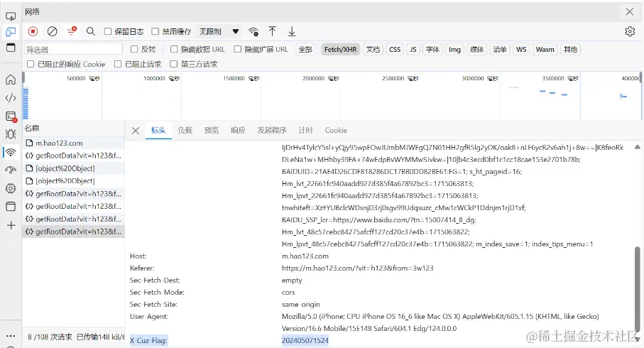The width and height of the screenshot is (644, 348).
Task: Filter by 文档 type
Action: (x=373, y=49)
